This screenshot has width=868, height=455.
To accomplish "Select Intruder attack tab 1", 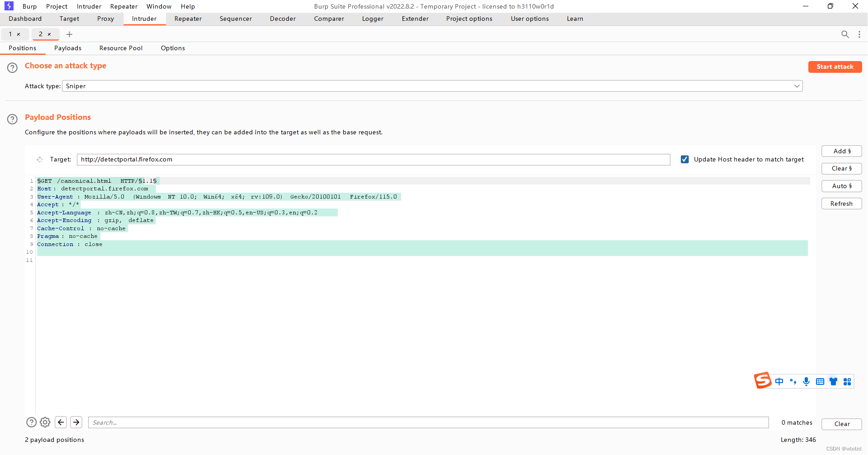I will coord(10,34).
